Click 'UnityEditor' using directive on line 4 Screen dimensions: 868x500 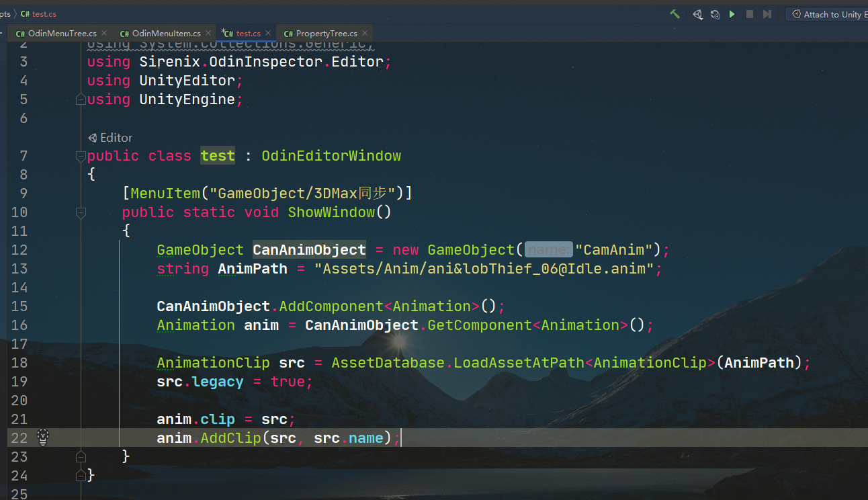coord(187,81)
